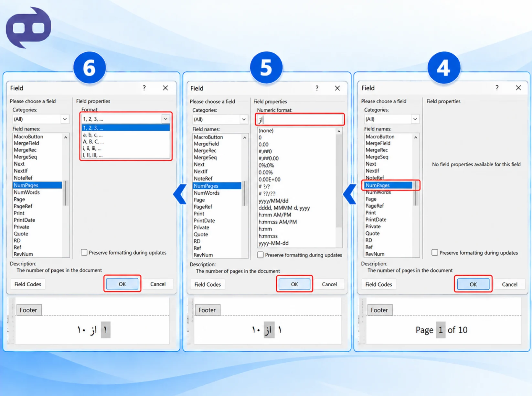The height and width of the screenshot is (396, 532).
Task: Cancel the Numeric format Field dialog
Action: click(x=329, y=284)
